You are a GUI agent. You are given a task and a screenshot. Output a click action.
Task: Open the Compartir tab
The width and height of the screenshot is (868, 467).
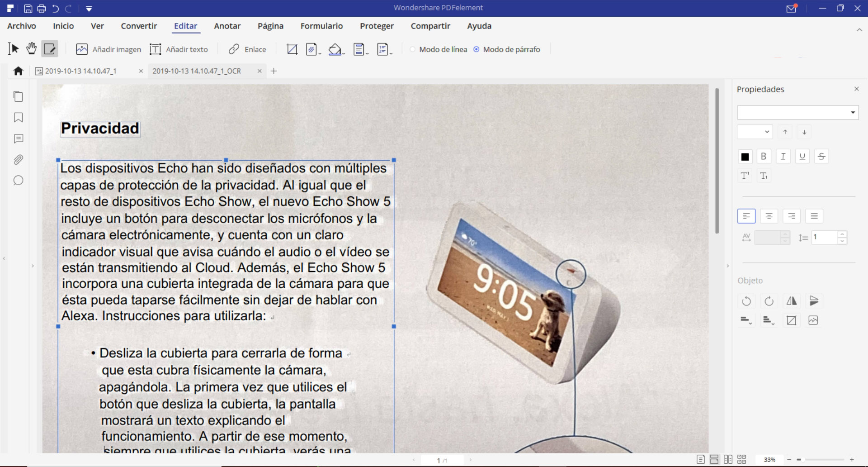pyautogui.click(x=430, y=26)
